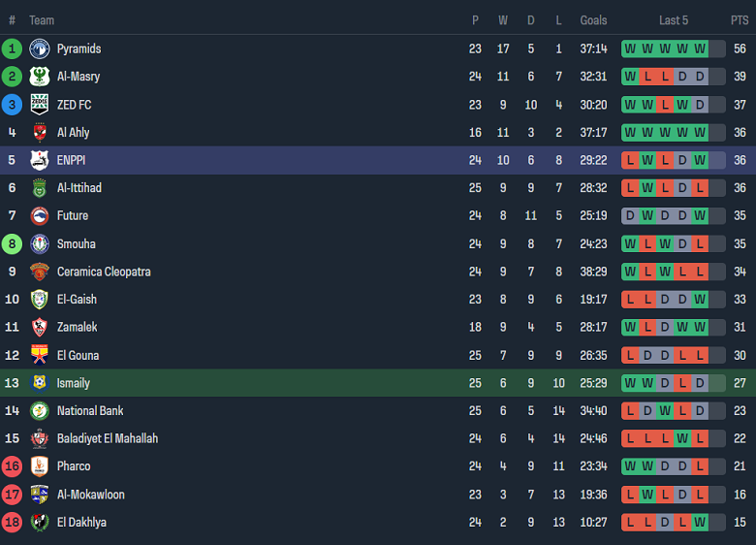Screen dimensions: 756x545
Task: Click the Pharco club crest icon
Action: pyautogui.click(x=40, y=466)
